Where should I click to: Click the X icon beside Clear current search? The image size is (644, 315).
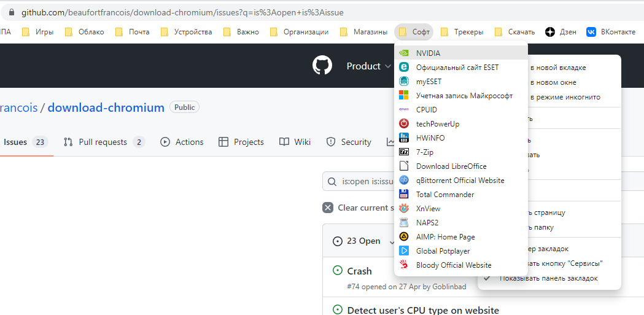327,208
